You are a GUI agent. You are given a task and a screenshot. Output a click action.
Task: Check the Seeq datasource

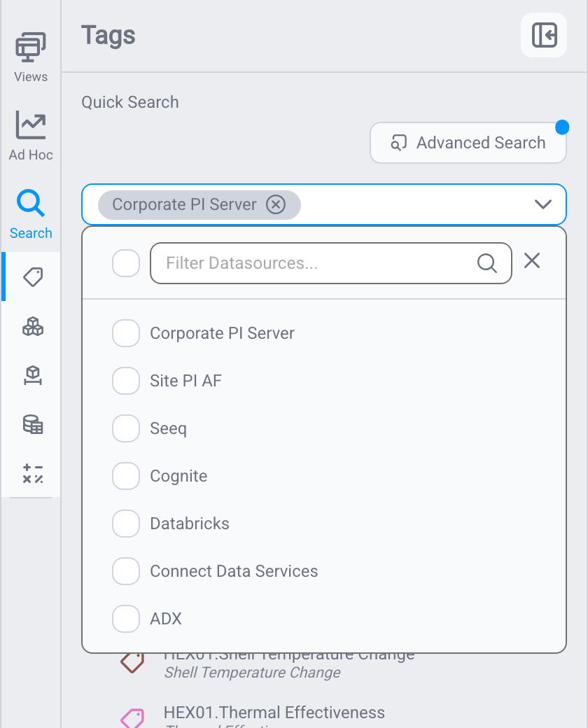coord(126,428)
